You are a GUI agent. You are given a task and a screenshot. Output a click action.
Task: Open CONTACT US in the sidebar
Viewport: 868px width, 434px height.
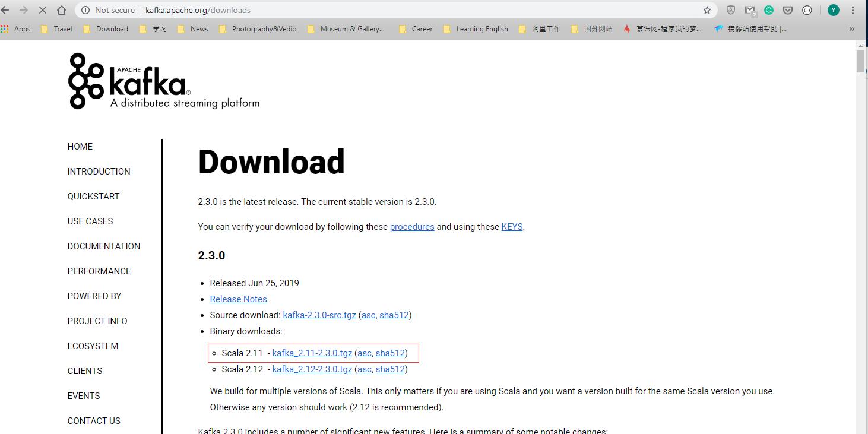point(94,421)
